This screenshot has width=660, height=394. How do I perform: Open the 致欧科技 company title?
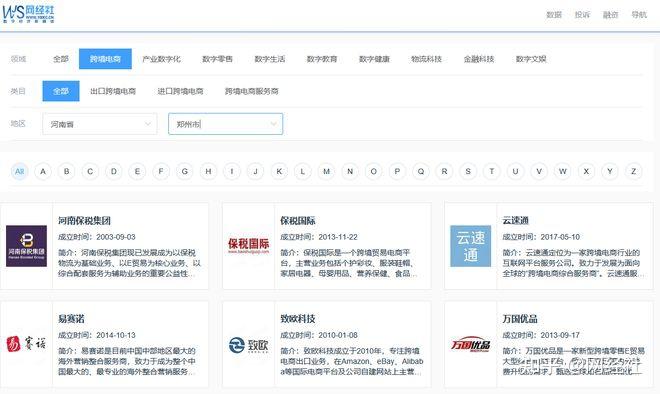[x=298, y=319]
